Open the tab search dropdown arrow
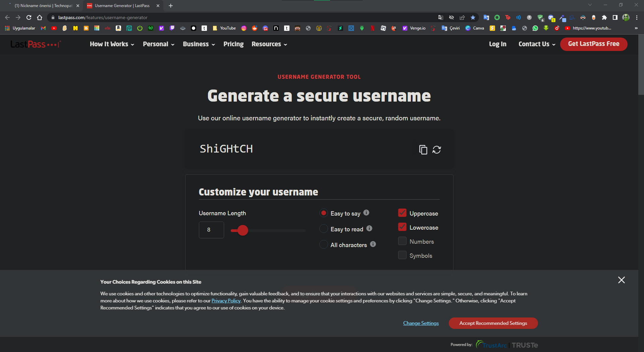 tap(590, 5)
